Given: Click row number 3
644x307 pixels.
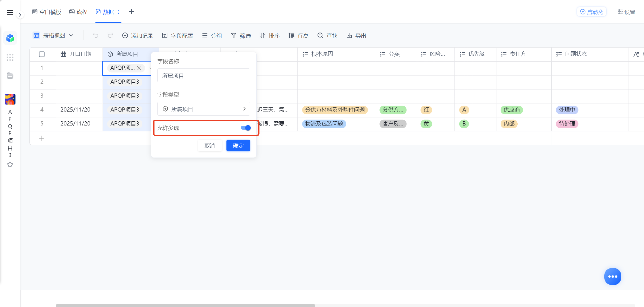Looking at the screenshot, I should click(x=42, y=96).
